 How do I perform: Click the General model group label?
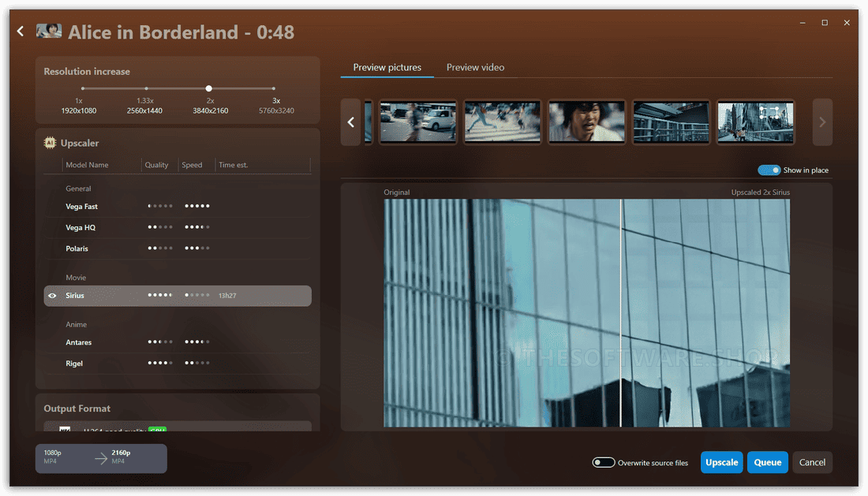tap(78, 188)
